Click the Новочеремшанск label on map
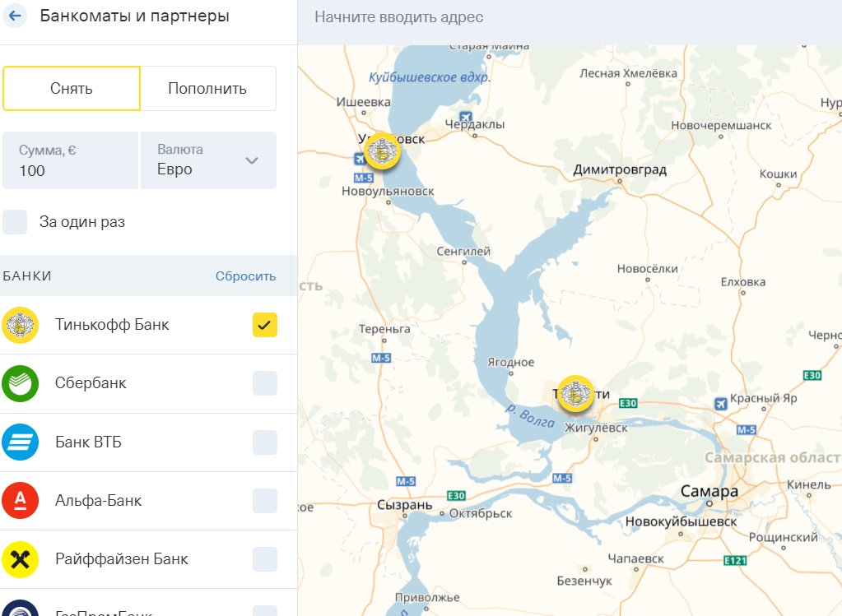The width and height of the screenshot is (842, 616). click(721, 125)
